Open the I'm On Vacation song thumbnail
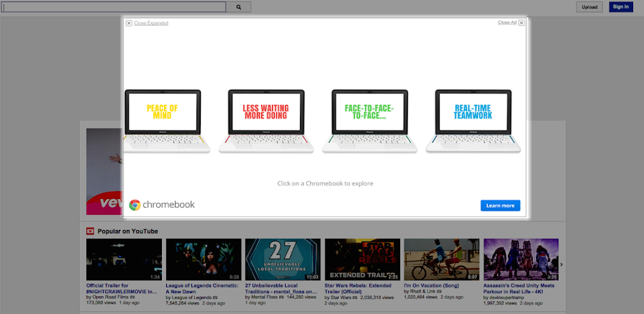This screenshot has height=314, width=644. tap(442, 259)
